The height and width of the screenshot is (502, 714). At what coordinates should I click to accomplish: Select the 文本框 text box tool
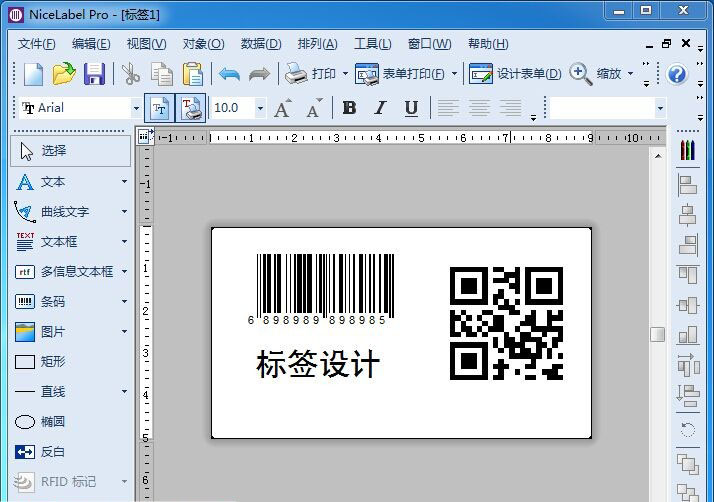pos(71,242)
